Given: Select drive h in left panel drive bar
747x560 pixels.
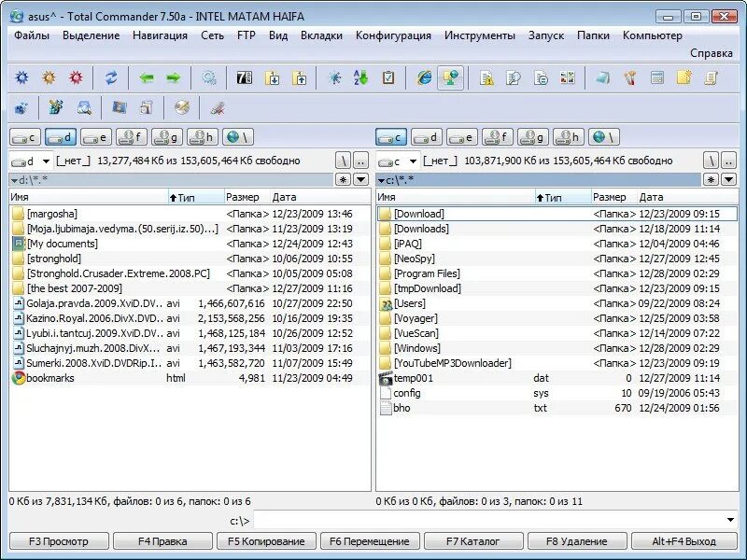Looking at the screenshot, I should [x=203, y=137].
